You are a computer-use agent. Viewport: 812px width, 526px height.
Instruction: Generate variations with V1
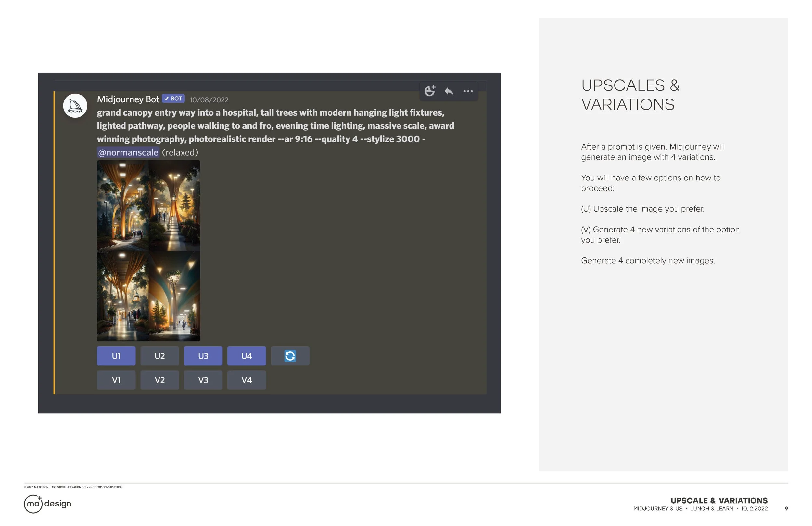click(116, 380)
